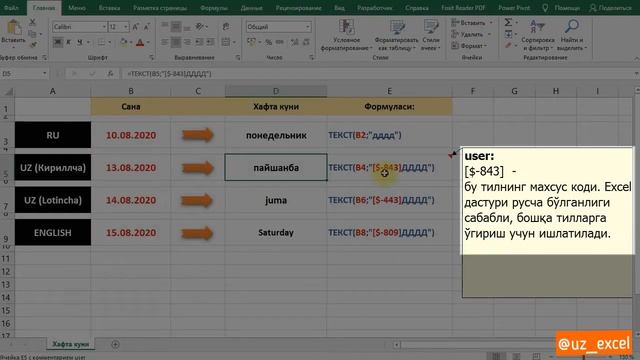Screen dimensions: 640x360
Task: Click the Percent Style icon
Action: pos(268,42)
